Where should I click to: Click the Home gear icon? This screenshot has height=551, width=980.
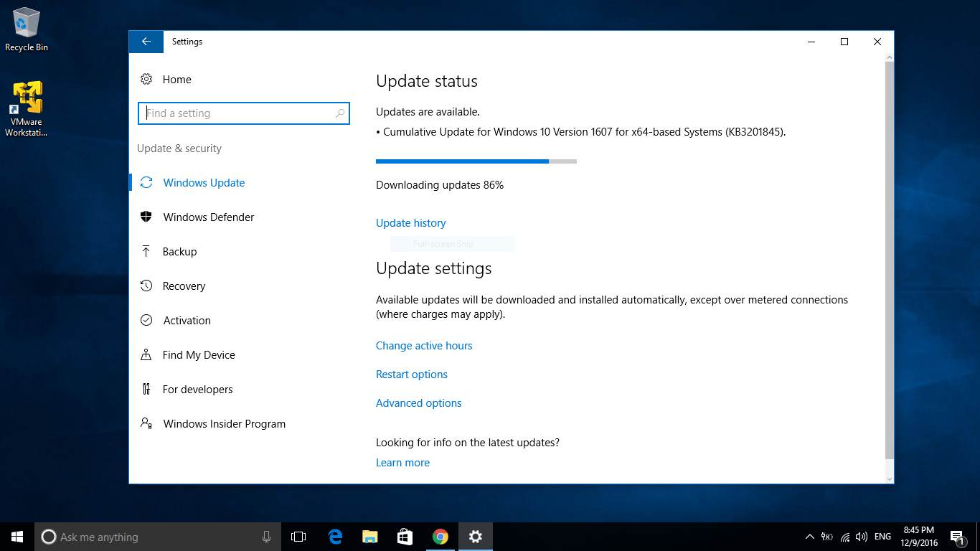point(146,79)
